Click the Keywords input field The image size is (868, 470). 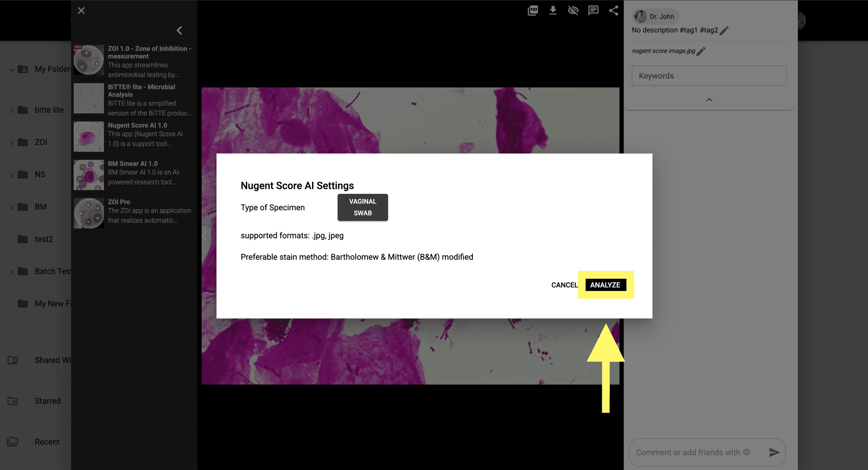coord(708,76)
